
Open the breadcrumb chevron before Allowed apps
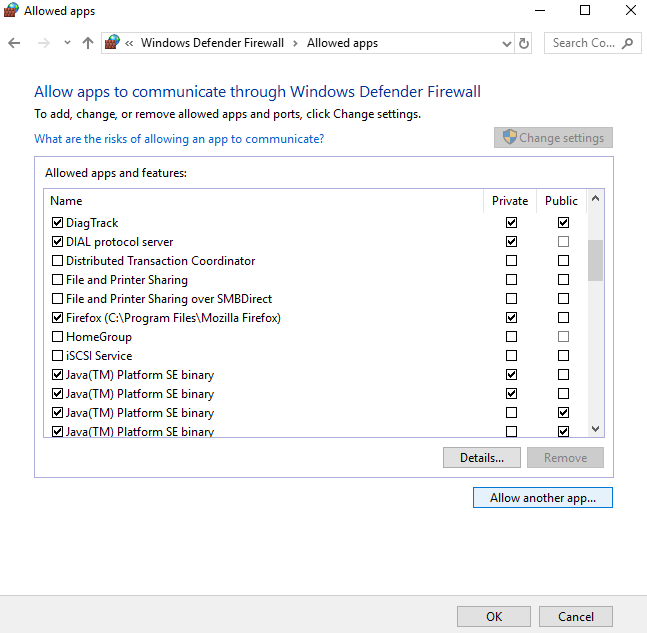pos(295,43)
